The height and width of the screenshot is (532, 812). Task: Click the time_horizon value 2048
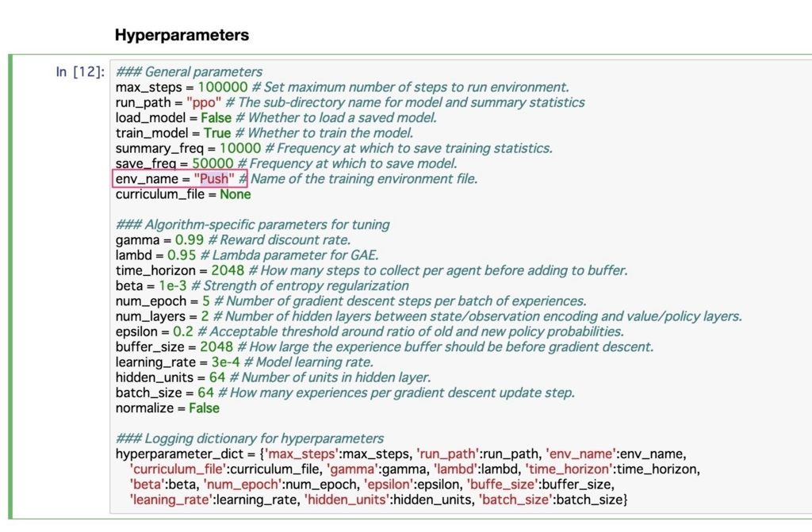pyautogui.click(x=228, y=270)
